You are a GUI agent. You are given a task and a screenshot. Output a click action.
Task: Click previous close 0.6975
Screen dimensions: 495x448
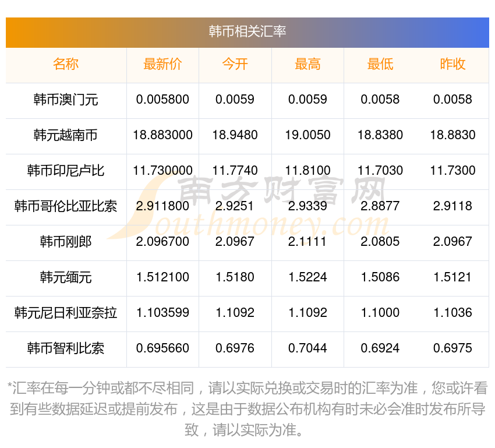[452, 348]
